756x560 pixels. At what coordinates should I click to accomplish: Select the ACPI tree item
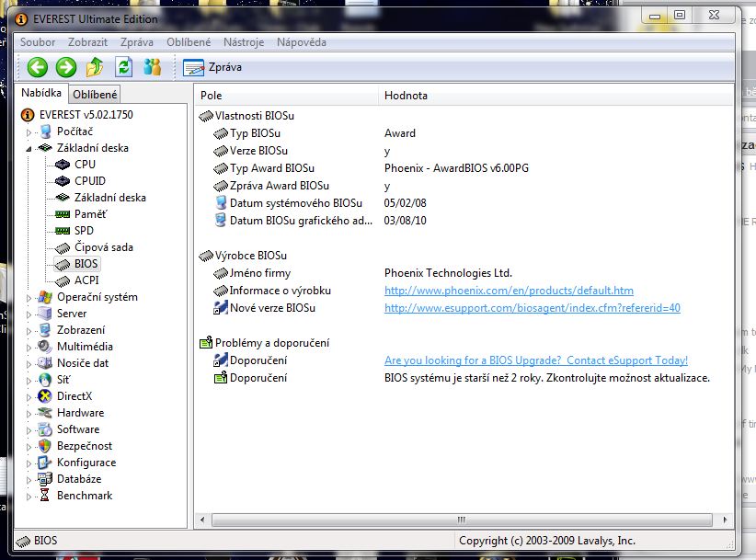click(x=86, y=280)
